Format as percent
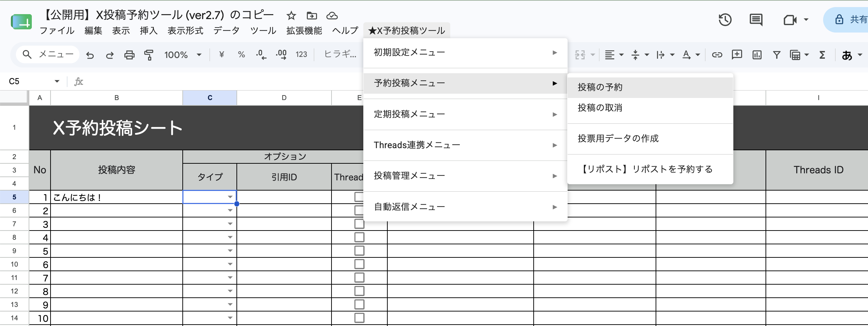This screenshot has height=326, width=868. 241,54
